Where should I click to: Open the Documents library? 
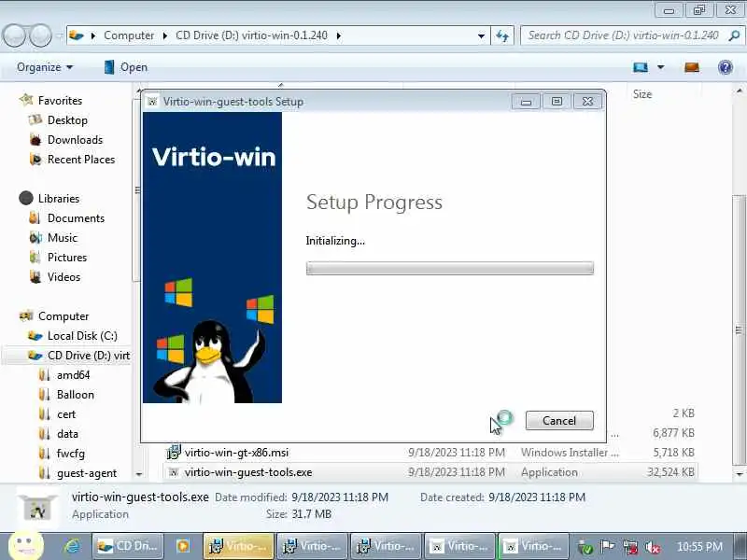point(76,218)
